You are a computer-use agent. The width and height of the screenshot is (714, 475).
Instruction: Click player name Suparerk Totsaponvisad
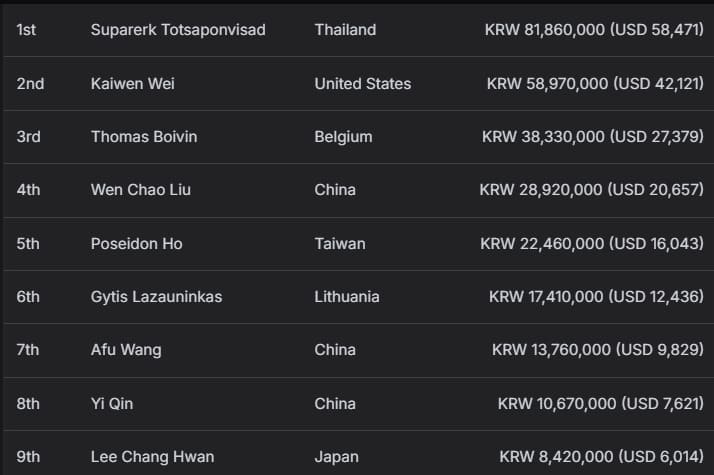[178, 30]
